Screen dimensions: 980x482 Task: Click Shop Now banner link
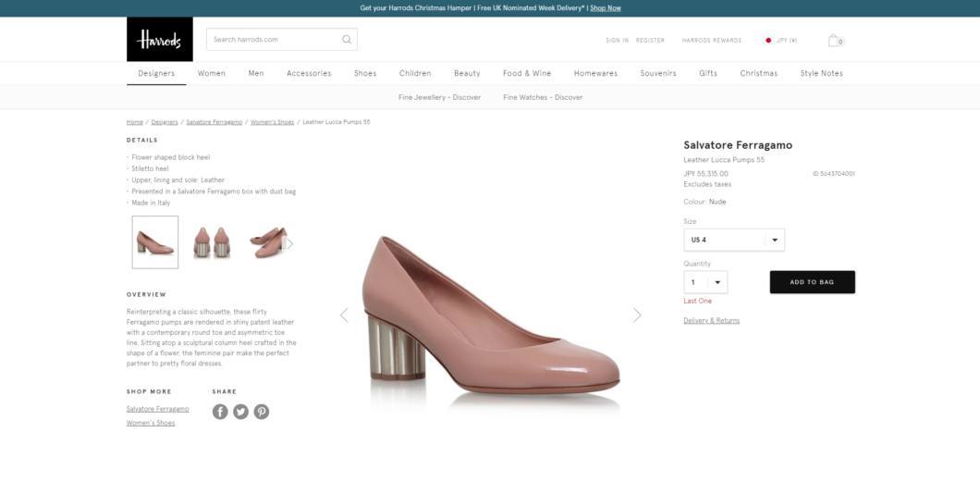[605, 8]
